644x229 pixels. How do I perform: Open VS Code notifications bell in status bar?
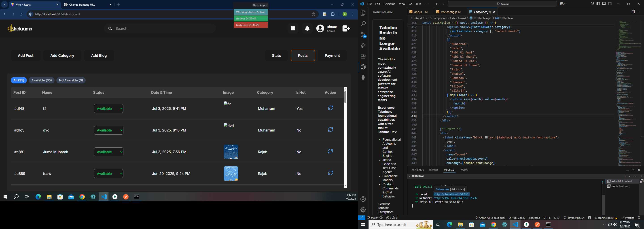point(639,218)
